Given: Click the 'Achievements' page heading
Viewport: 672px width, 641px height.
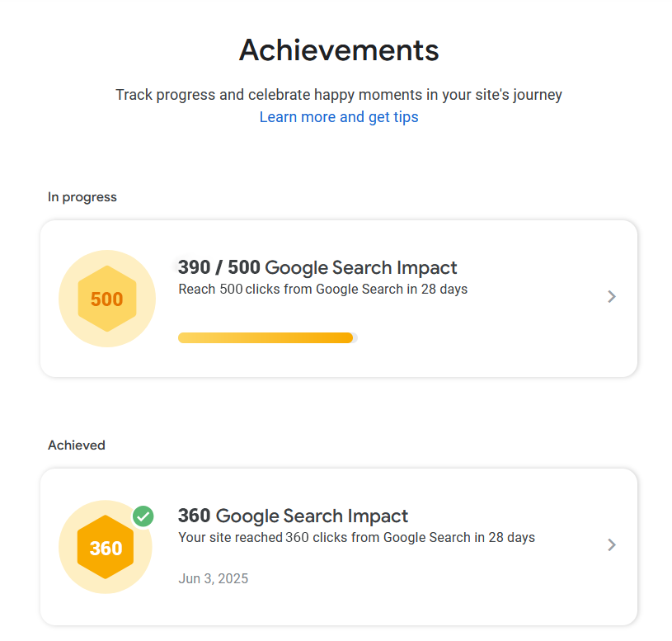Looking at the screenshot, I should [339, 50].
